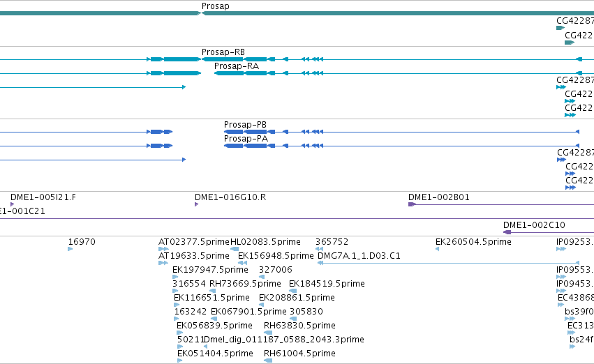
Task: Pick the DME1-016G10.R feature label
Action: click(230, 197)
